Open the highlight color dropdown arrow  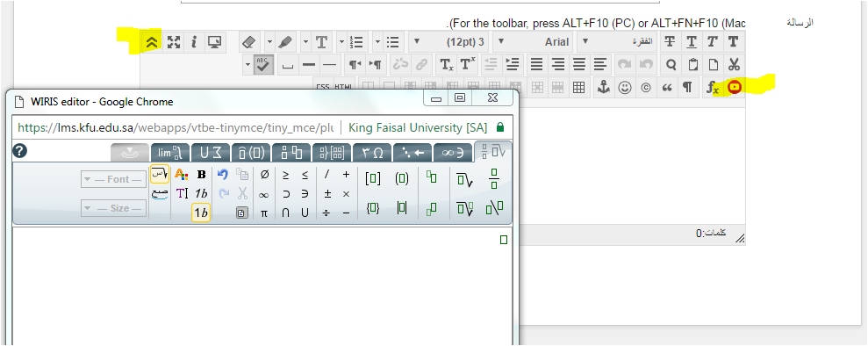(x=269, y=42)
